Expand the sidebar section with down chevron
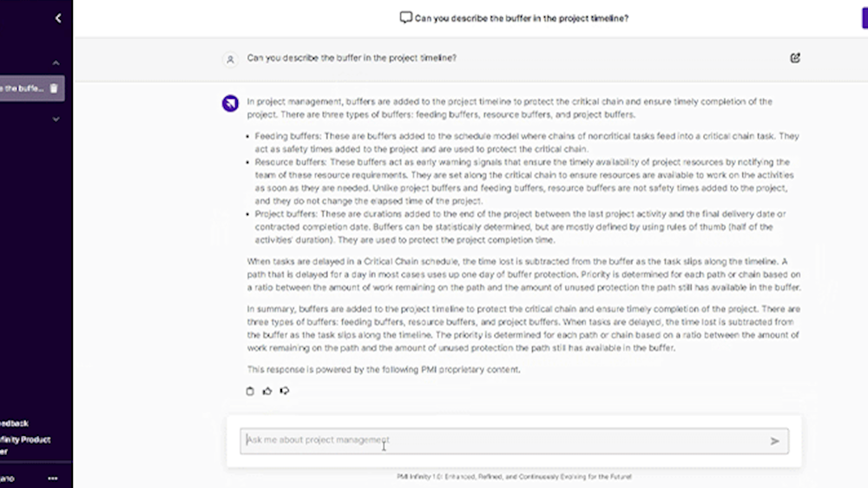This screenshot has height=488, width=868. (x=56, y=119)
